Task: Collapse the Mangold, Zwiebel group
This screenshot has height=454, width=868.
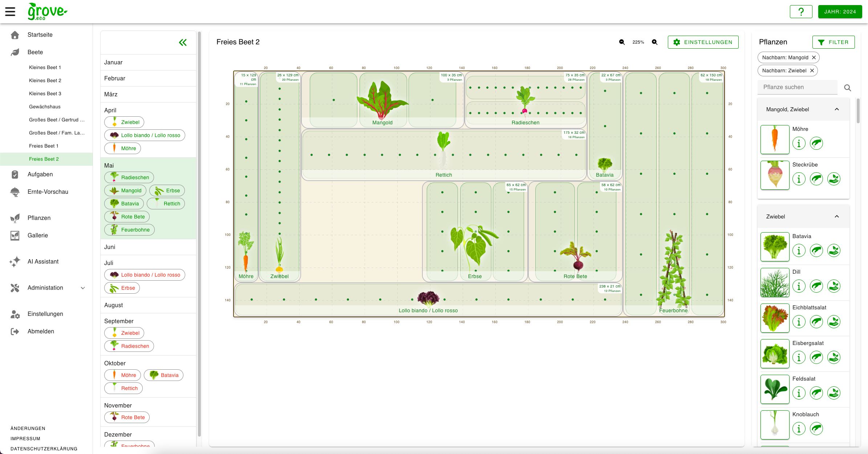Action: click(x=837, y=109)
